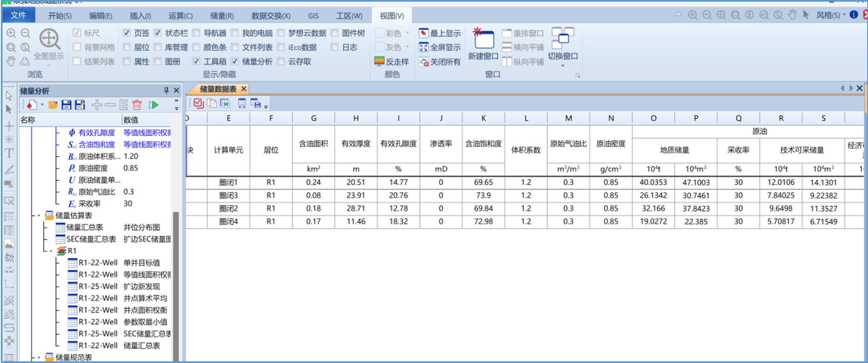Uncheck the 状态栏 checkbox

click(x=158, y=33)
